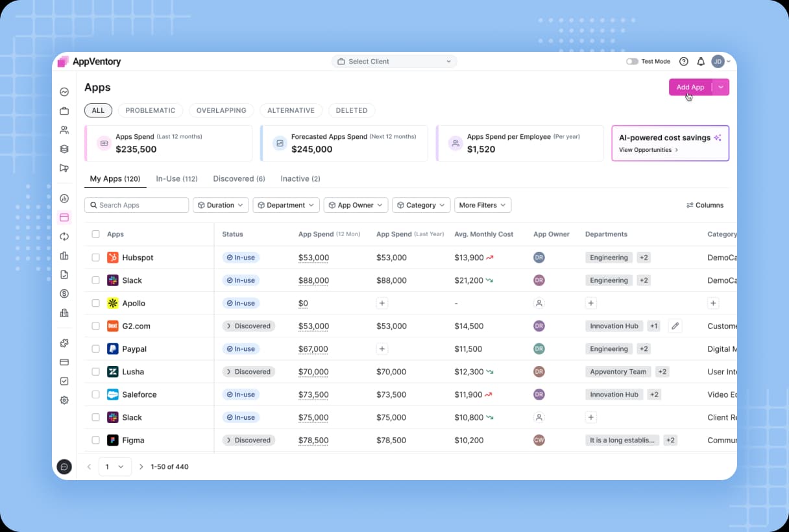The height and width of the screenshot is (532, 789).
Task: Open the Duration filter dropdown
Action: click(221, 205)
